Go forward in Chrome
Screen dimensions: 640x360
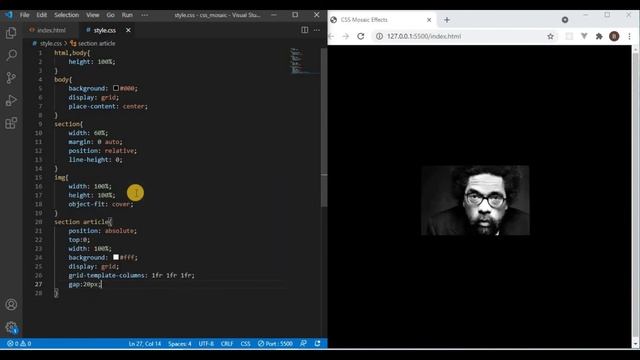click(x=346, y=36)
